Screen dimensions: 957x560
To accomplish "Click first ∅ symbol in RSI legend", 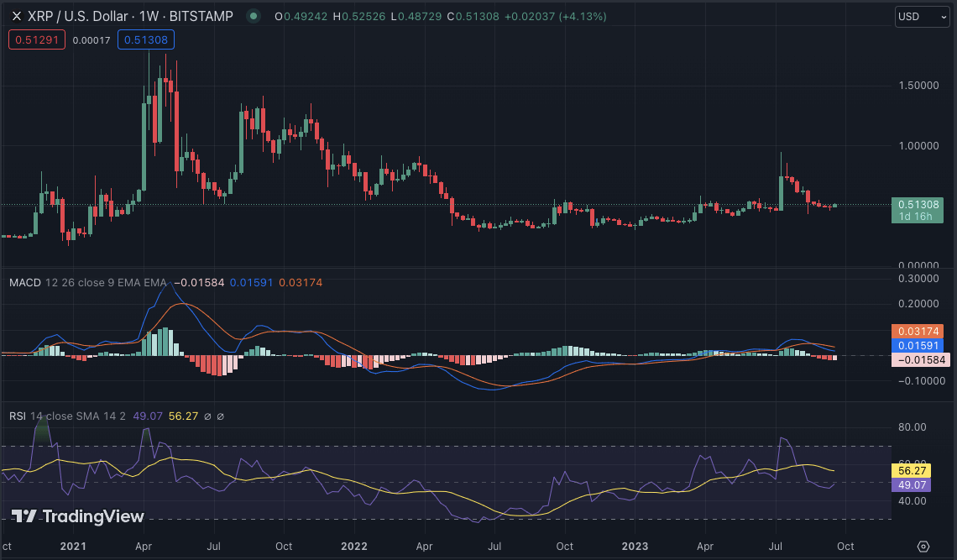I will (207, 416).
